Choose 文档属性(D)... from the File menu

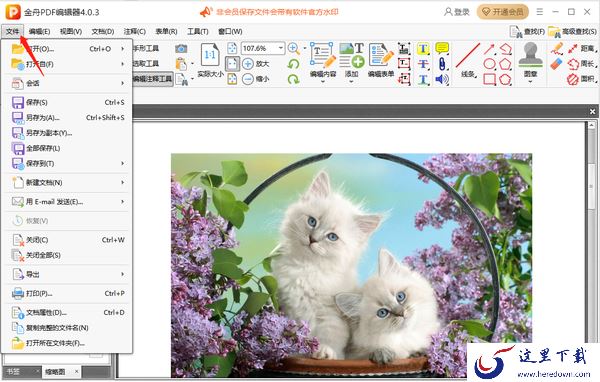point(67,312)
